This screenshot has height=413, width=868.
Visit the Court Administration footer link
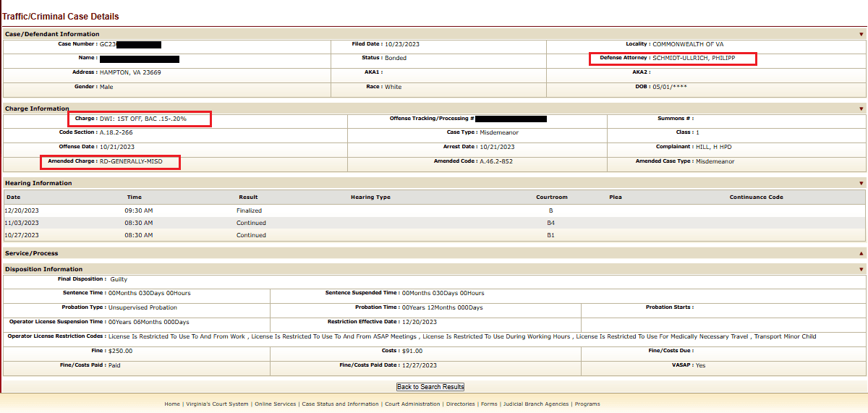[412, 404]
